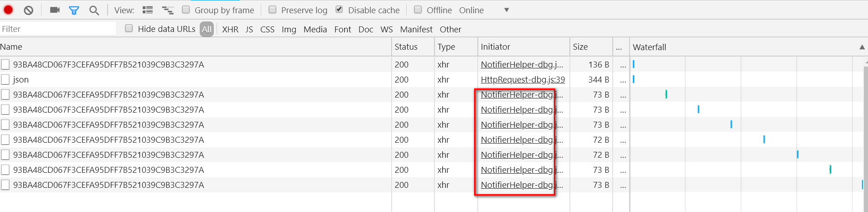Open the Online throttling dropdown

484,10
